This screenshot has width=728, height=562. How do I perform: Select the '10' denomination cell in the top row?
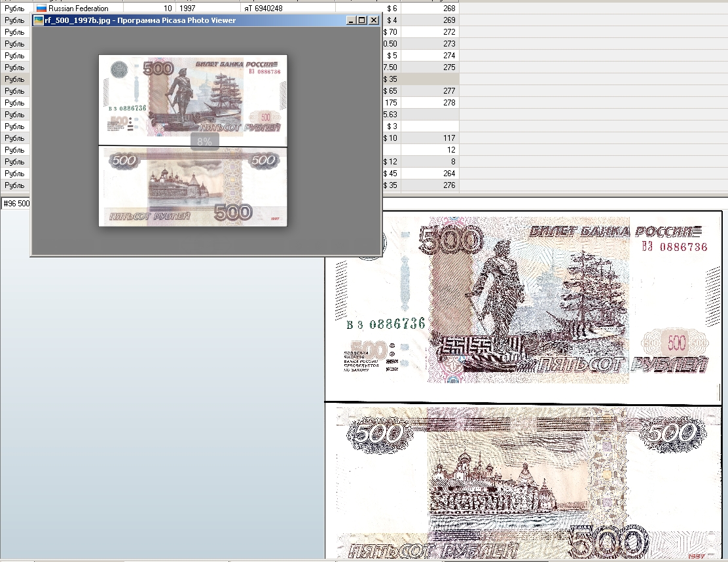(149, 9)
